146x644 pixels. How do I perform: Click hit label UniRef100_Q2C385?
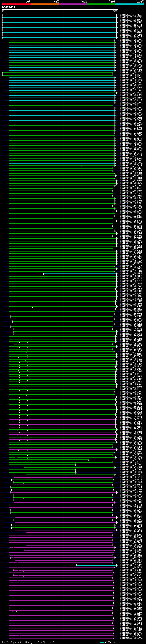click(131, 525)
